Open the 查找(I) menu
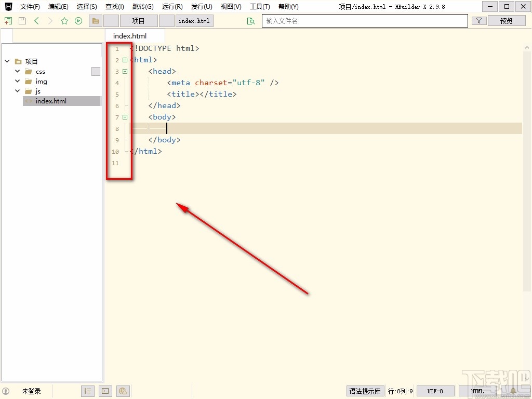532x399 pixels. point(115,6)
